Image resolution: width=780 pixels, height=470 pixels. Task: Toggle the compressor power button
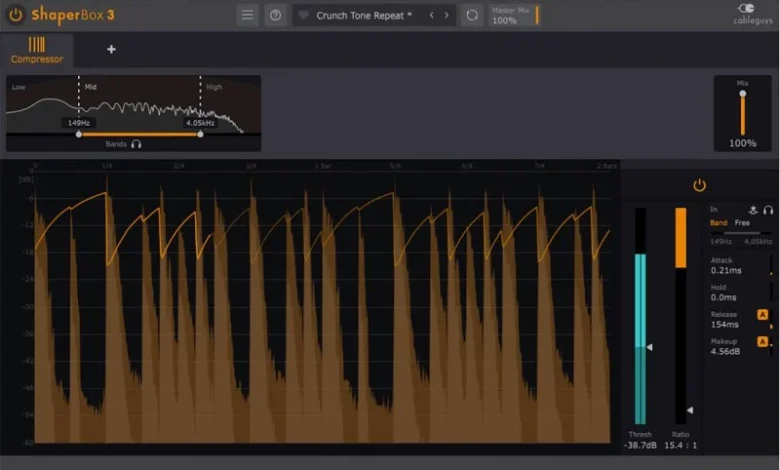[x=699, y=185]
